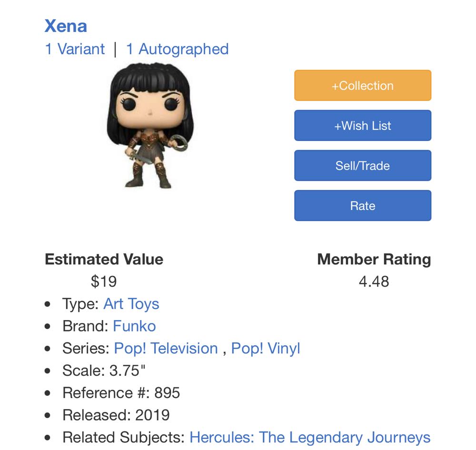This screenshot has height=450, width=476.
Task: Add this item to your Collection
Action: (363, 85)
